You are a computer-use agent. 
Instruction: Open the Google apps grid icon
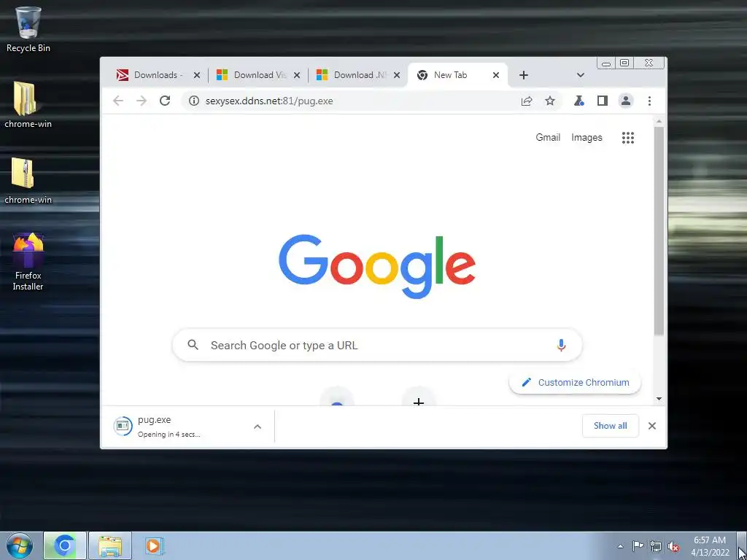point(628,138)
